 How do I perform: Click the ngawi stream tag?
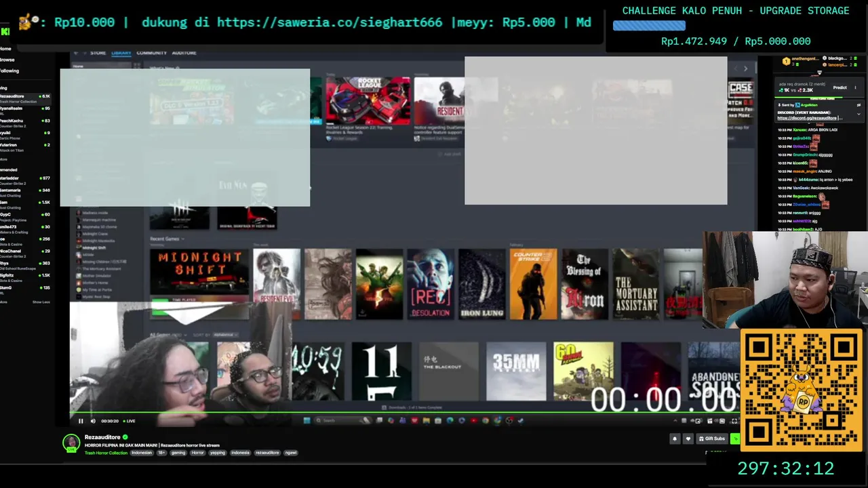291,453
